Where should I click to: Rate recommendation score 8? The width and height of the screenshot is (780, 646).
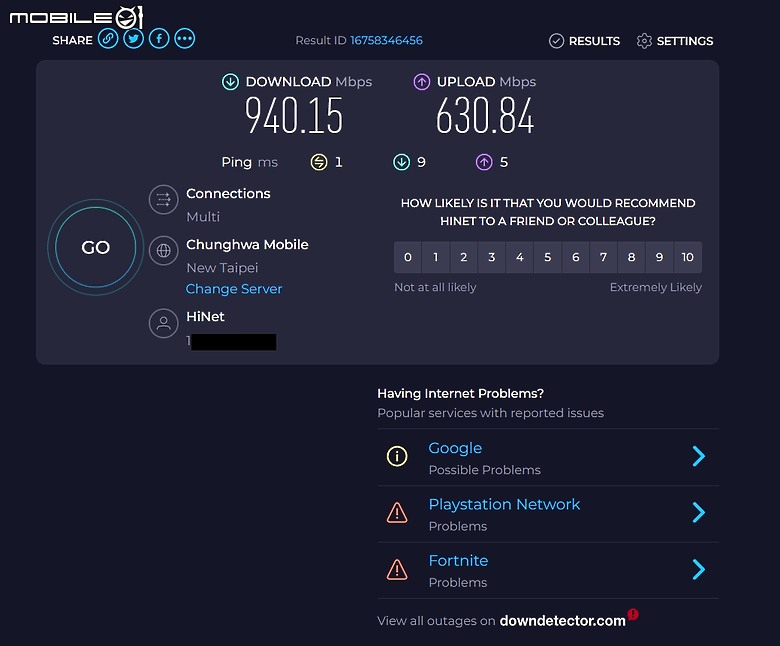pyautogui.click(x=631, y=257)
